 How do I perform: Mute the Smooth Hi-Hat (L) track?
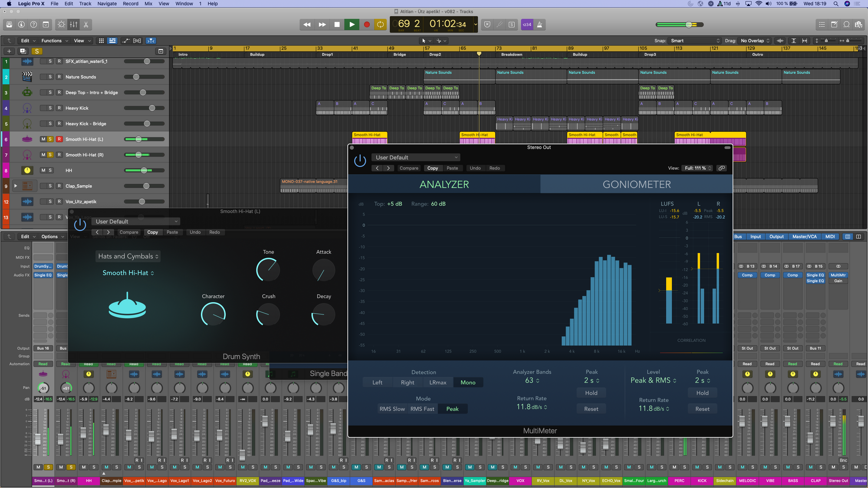[x=43, y=139]
